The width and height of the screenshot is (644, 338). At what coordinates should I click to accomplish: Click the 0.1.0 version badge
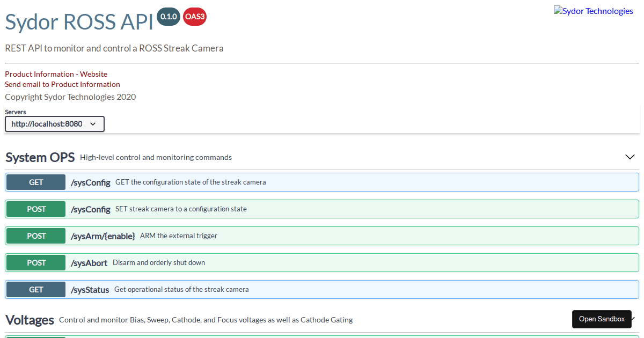coord(168,17)
